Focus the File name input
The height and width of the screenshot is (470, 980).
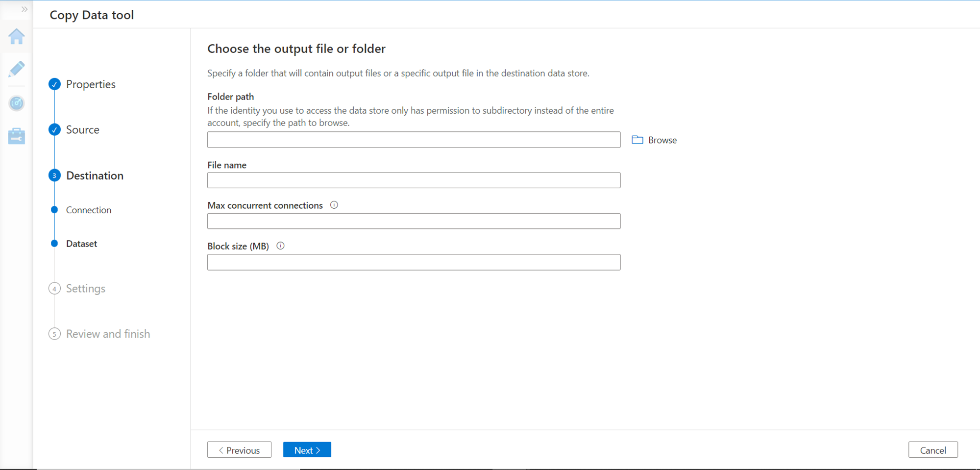click(x=414, y=180)
